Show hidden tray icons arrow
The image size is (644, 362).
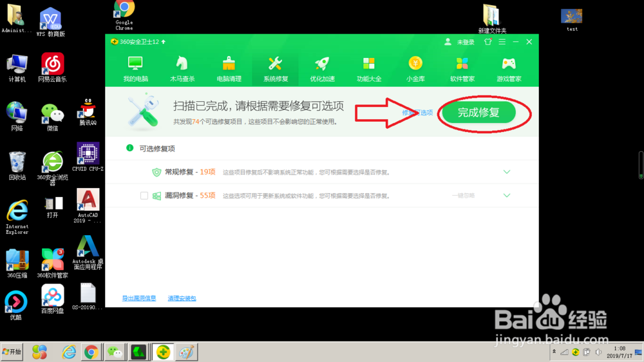(x=554, y=352)
